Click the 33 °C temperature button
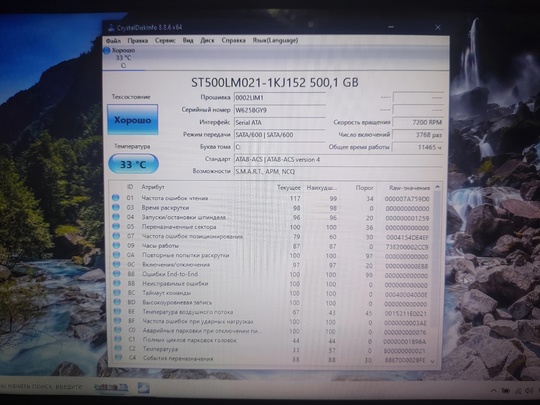The width and height of the screenshot is (540, 405). (x=133, y=164)
